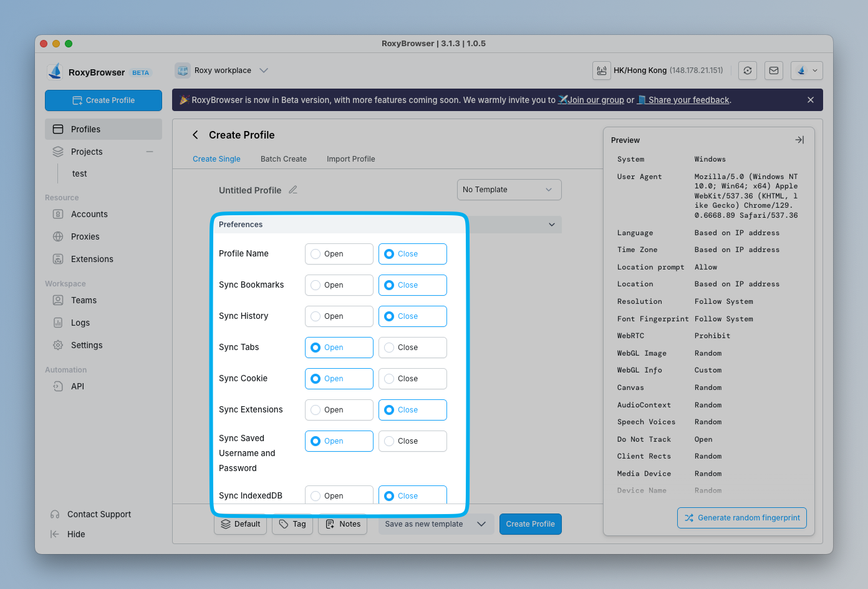Click the HK/Hong Kong IP address text
Viewport: 868px width, 589px height.
click(697, 71)
